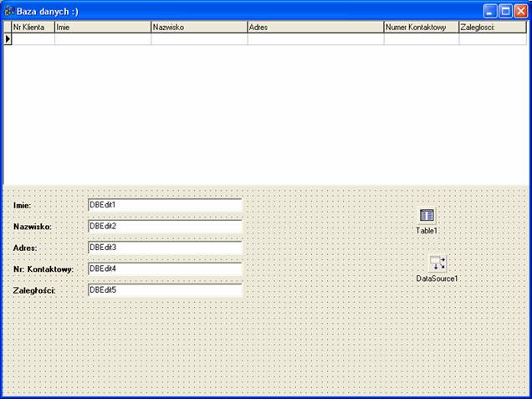This screenshot has width=532, height=399.
Task: Close the Baza danych window
Action: coord(520,11)
